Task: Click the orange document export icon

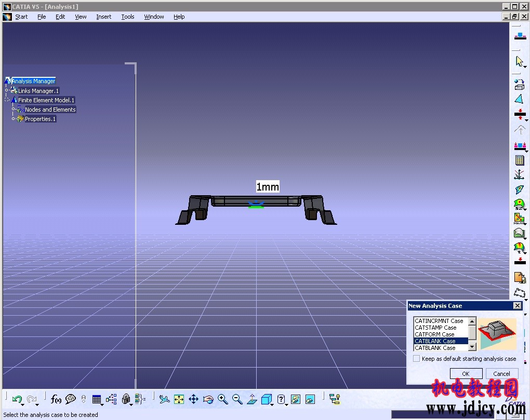Action: click(520, 278)
